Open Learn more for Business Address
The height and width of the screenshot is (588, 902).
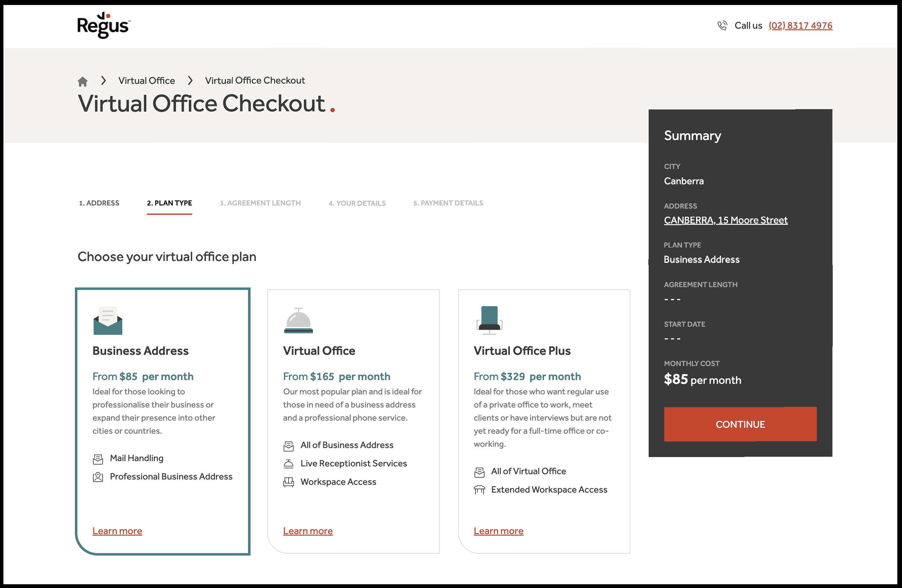click(x=117, y=531)
